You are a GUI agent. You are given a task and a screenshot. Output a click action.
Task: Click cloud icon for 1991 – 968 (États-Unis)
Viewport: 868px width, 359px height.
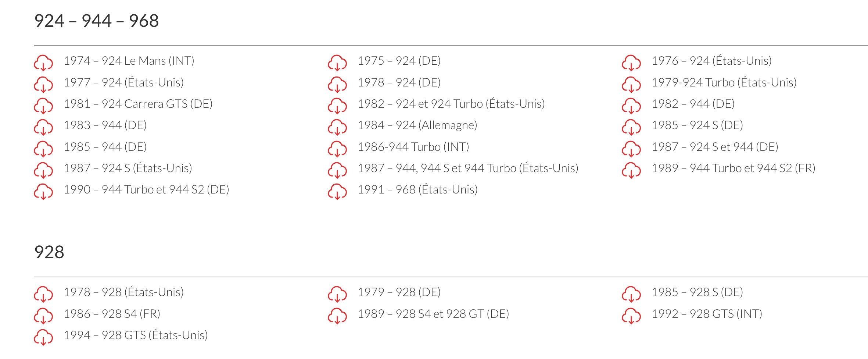pos(337,192)
